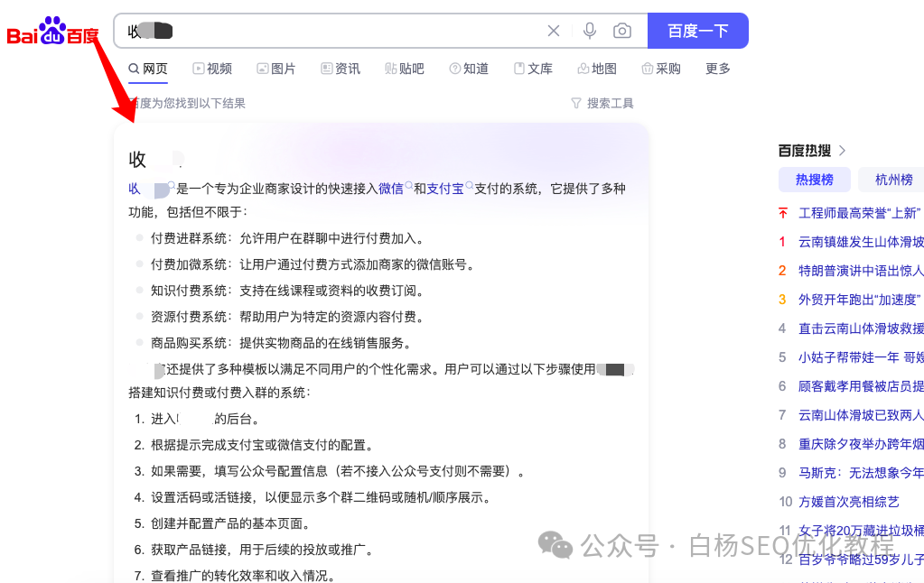Screen dimensions: 924x583
Task: Open the 微信 WeChat link in result
Action: (391, 189)
